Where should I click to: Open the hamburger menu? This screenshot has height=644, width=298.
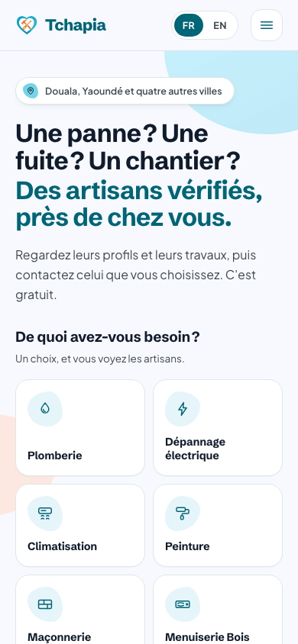(267, 25)
